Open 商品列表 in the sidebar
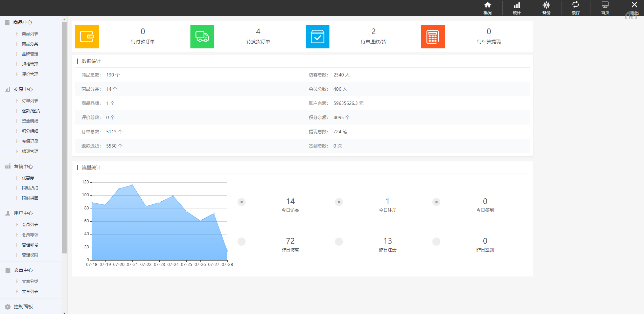This screenshot has width=644, height=314. coord(30,34)
